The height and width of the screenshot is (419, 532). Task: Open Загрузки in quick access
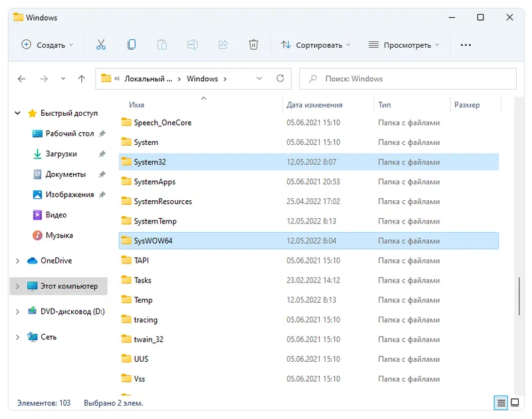61,154
